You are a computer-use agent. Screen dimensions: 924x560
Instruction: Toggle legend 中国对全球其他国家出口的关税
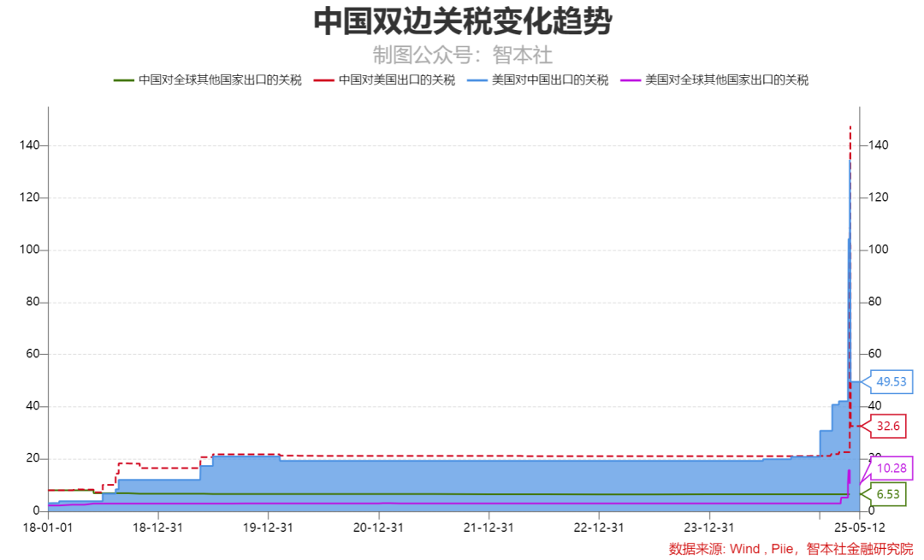207,80
